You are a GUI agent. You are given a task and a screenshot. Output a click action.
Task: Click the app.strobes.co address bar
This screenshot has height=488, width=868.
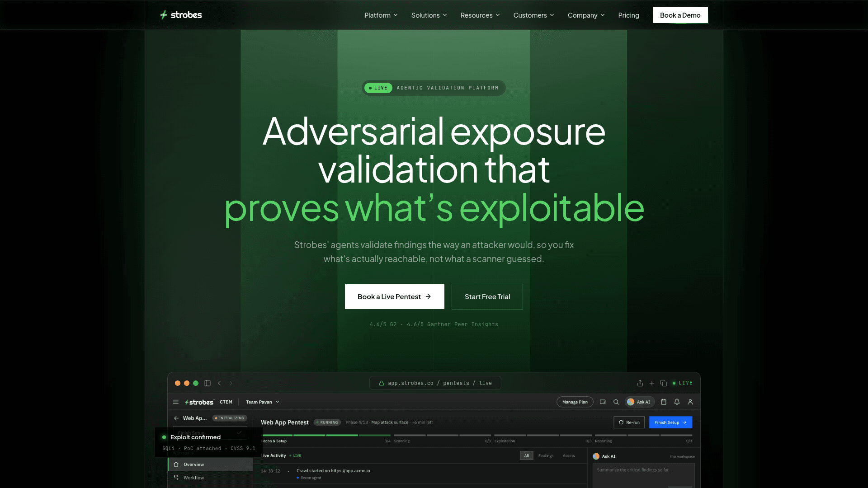point(435,383)
